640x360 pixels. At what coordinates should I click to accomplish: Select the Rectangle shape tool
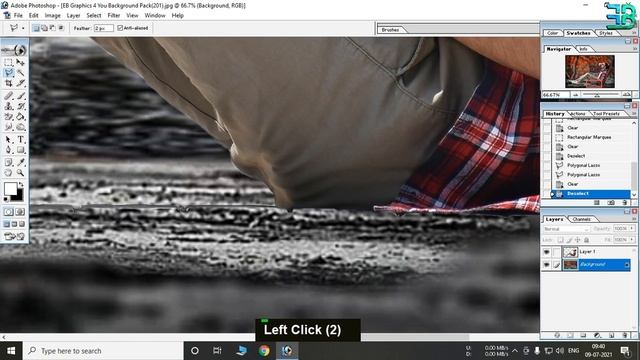pos(20,150)
